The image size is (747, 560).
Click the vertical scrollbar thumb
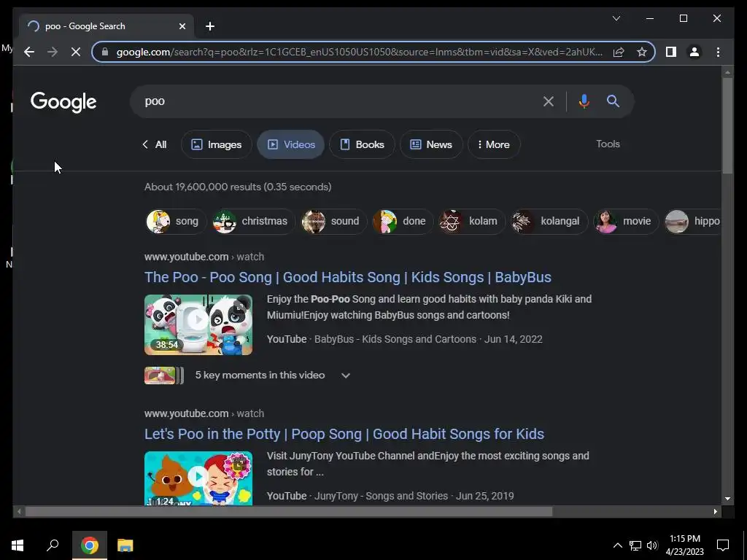(x=727, y=125)
